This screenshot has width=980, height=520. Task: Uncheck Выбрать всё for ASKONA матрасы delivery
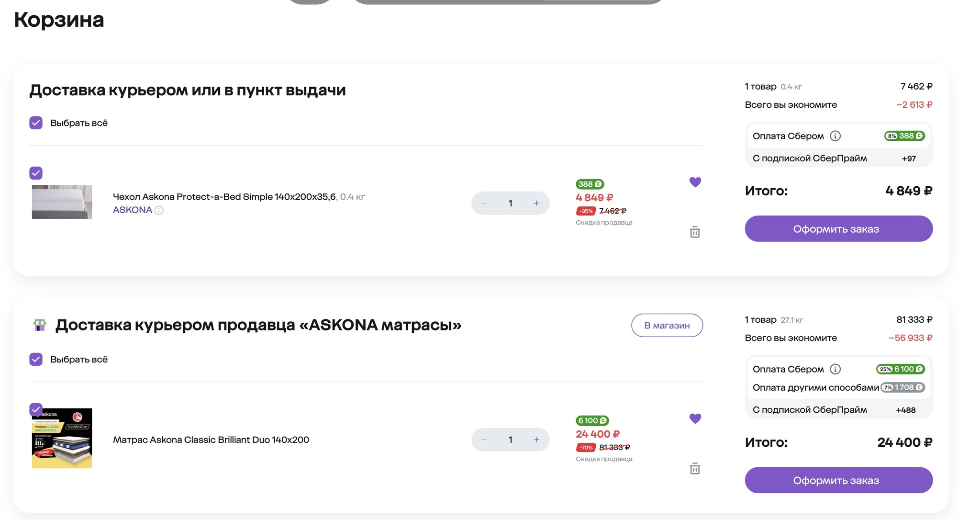[x=36, y=360]
